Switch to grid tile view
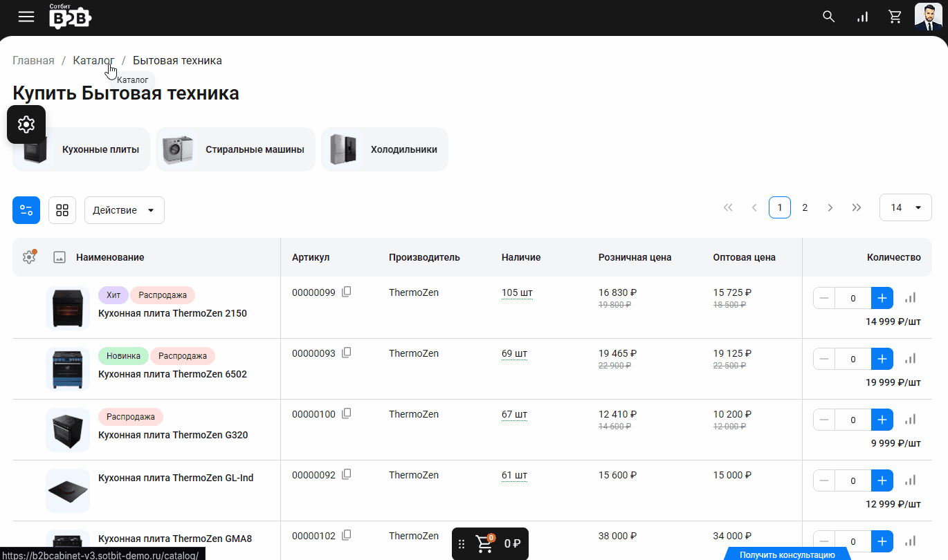This screenshot has height=560, width=948. (x=62, y=210)
